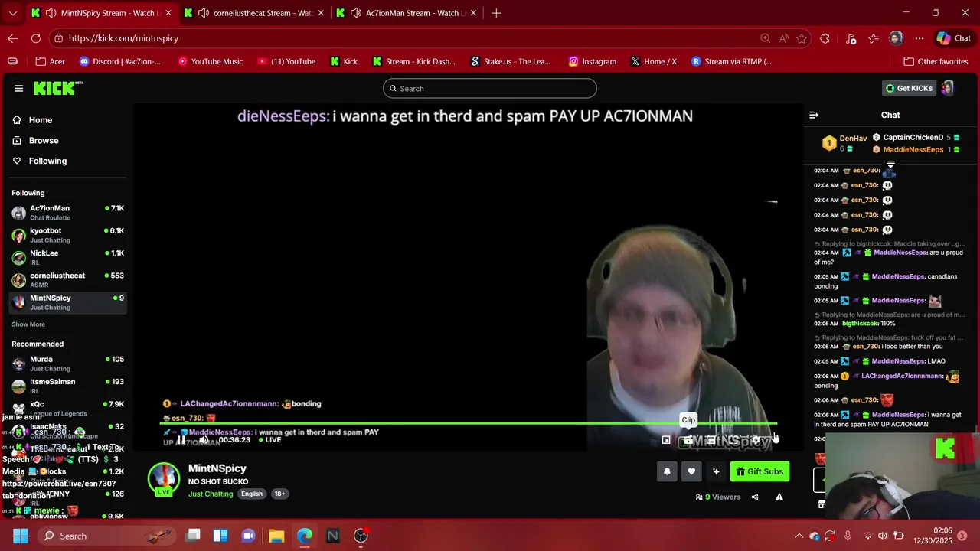Open kyootbot channel in Following list
Image resolution: width=980 pixels, height=551 pixels.
(x=67, y=235)
